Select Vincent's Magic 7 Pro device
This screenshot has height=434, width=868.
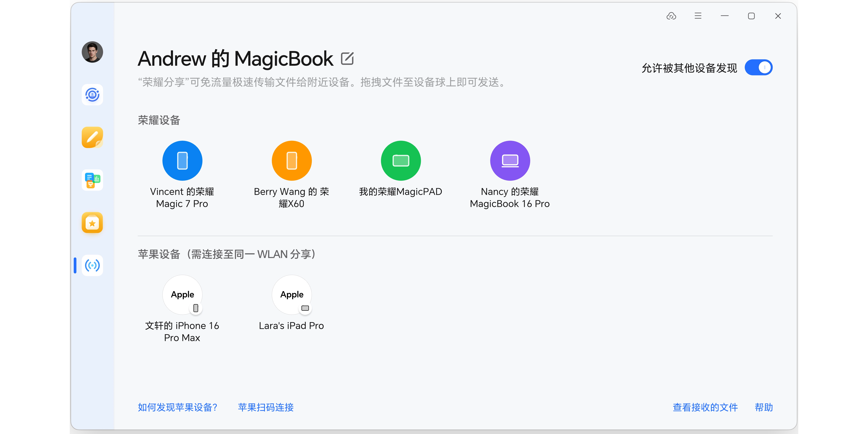pyautogui.click(x=182, y=161)
